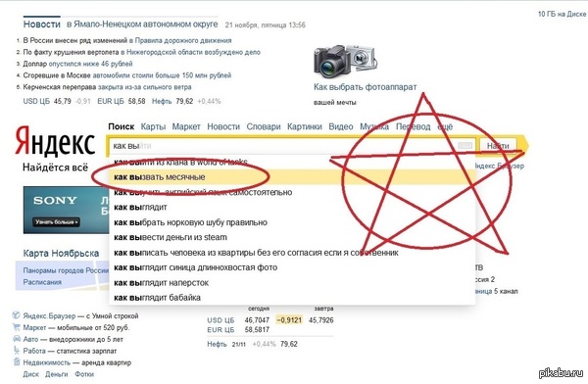Screen dimensions: 588x384
Task: Open news about burned cars in Москве
Action: point(127,75)
